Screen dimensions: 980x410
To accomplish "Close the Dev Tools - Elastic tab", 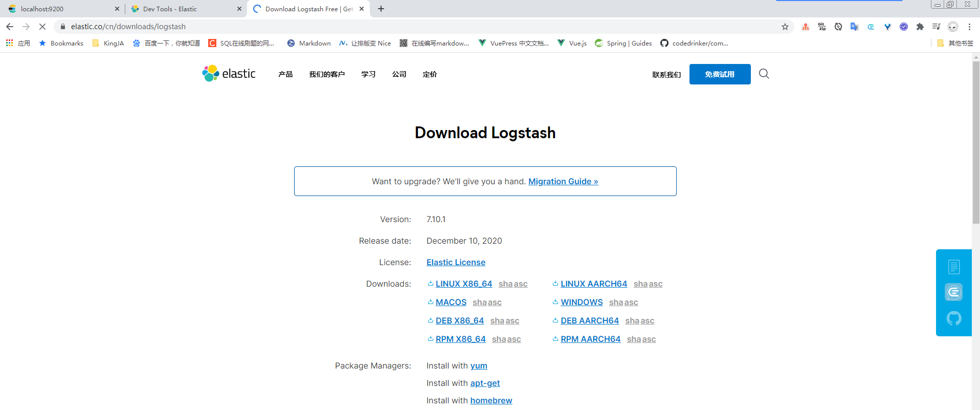I will tap(239, 9).
